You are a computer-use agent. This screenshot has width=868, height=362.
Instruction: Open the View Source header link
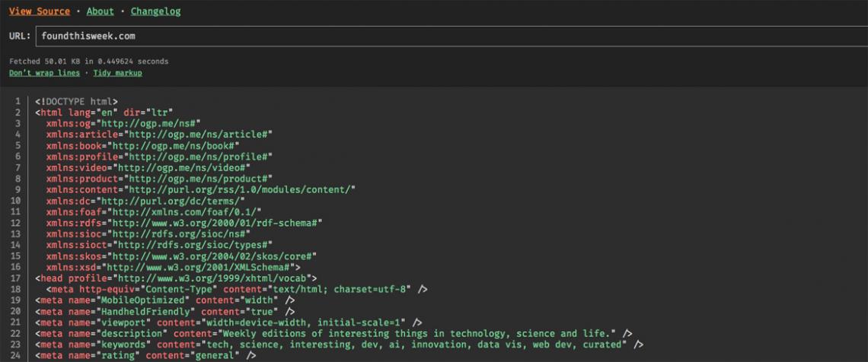point(39,11)
